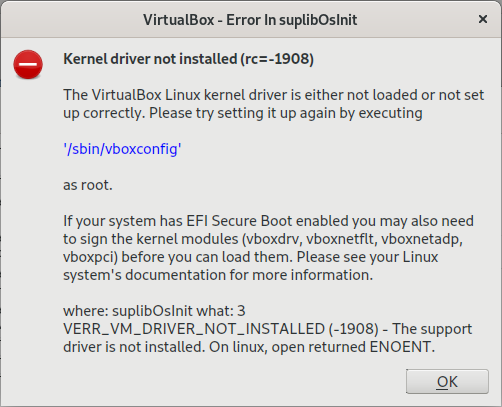Image resolution: width=502 pixels, height=407 pixels.
Task: Click the '(rc=-1908)' return code in heading
Action: click(277, 59)
